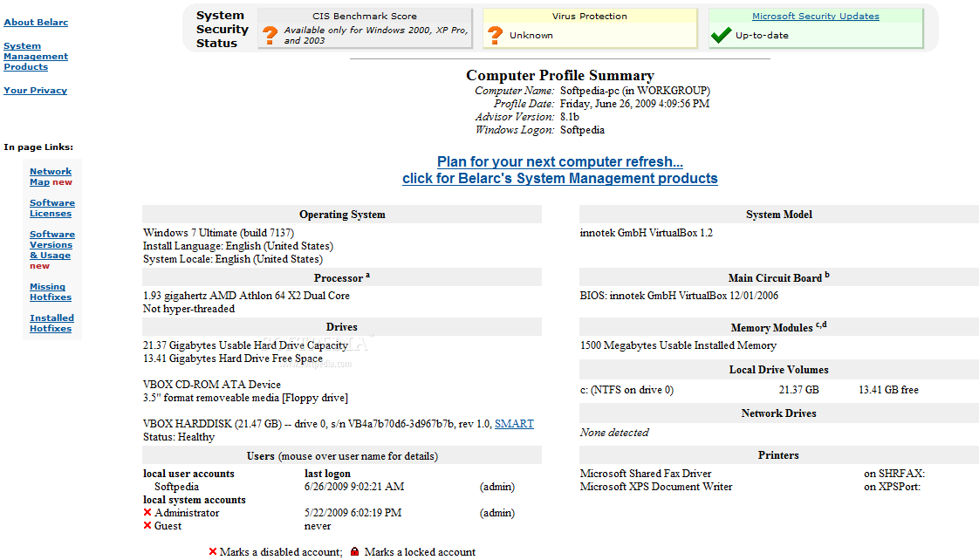This screenshot has width=979, height=560.
Task: Click 'Plan for your next computer refresh' link
Action: coord(560,161)
